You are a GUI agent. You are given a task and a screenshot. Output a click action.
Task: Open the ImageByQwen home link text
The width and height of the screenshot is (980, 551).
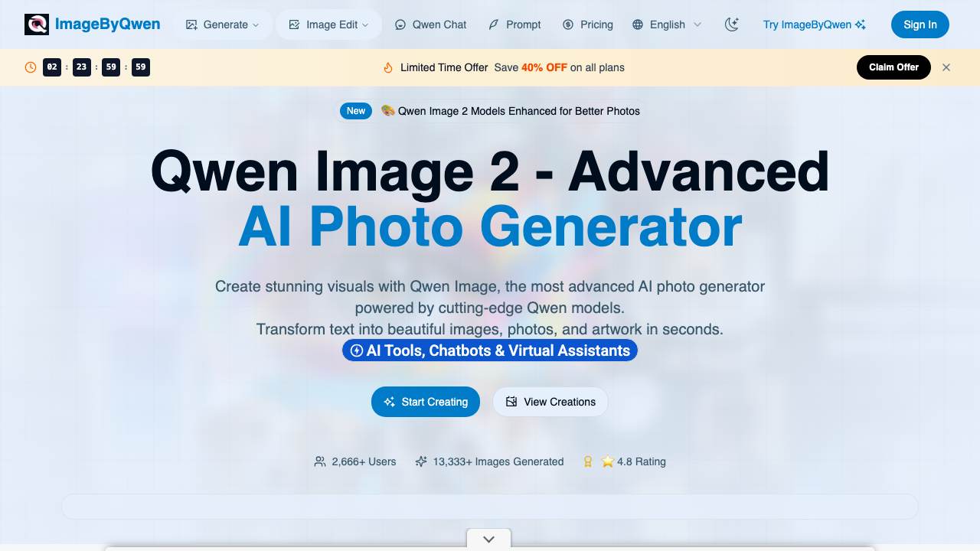coord(108,24)
